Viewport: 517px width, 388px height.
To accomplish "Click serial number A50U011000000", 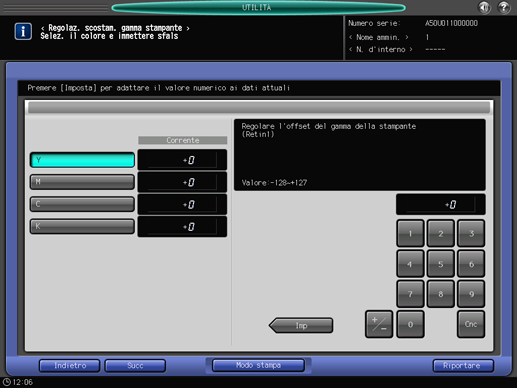I will (x=451, y=23).
